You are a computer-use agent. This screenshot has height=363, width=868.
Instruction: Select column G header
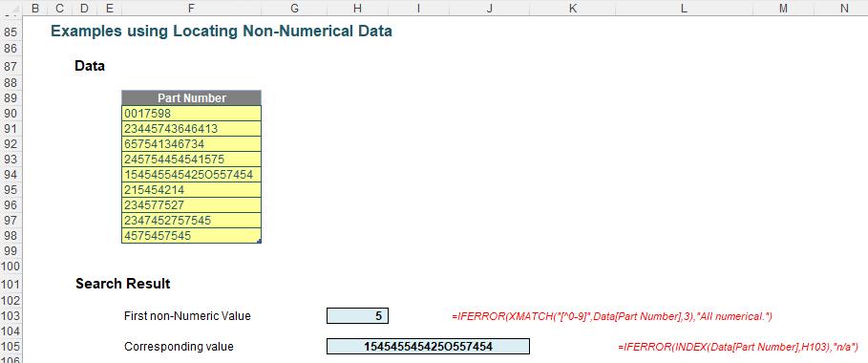[294, 8]
